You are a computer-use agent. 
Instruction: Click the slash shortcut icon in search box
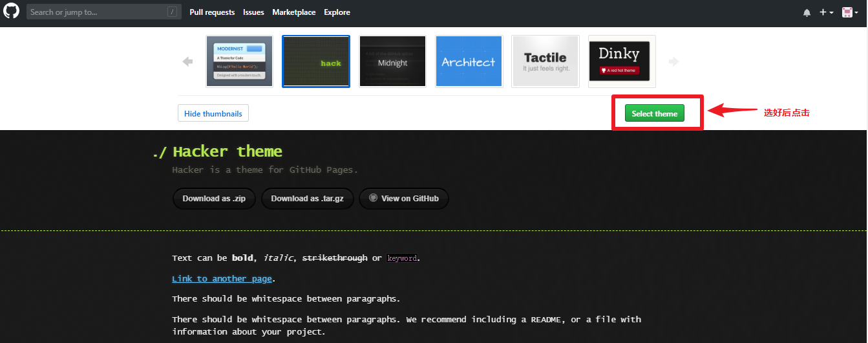[172, 12]
